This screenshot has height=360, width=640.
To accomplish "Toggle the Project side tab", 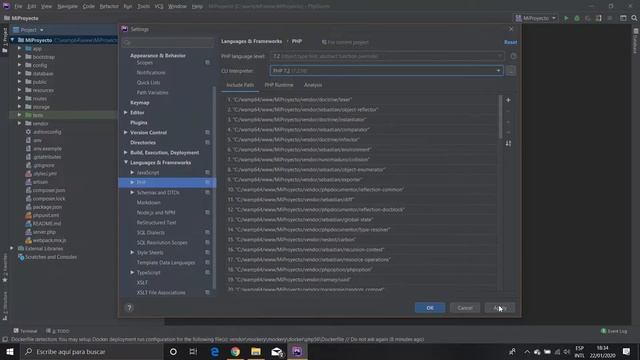I will click(4, 40).
